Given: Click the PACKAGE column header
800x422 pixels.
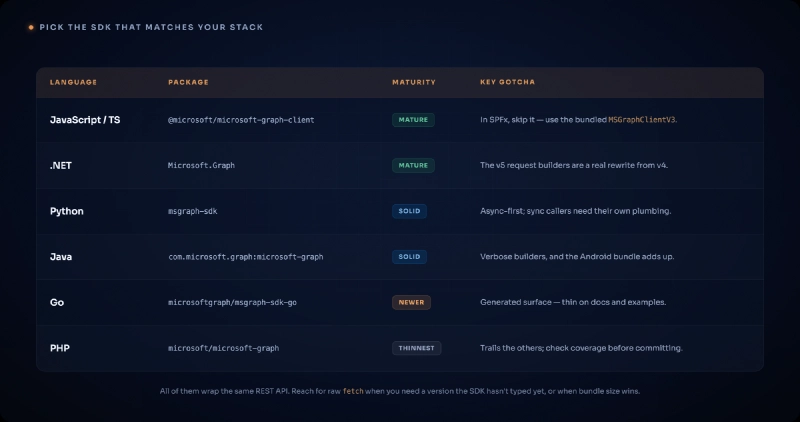Looking at the screenshot, I should (x=188, y=82).
